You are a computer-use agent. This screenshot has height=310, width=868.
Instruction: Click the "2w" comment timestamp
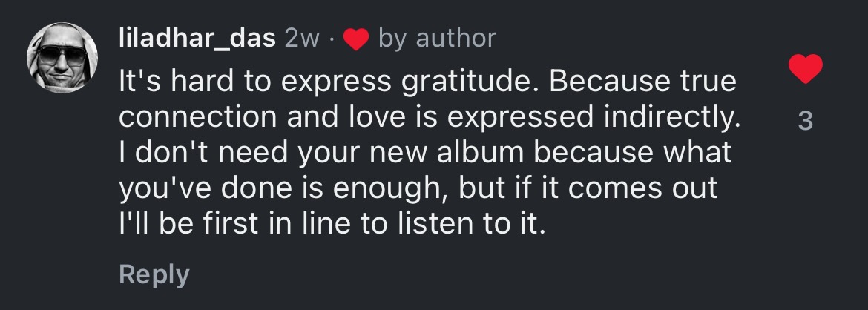[x=301, y=39]
